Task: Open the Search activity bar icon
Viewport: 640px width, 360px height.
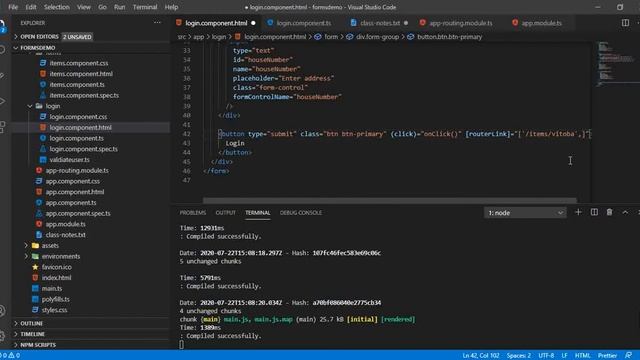Action: click(x=2, y=50)
